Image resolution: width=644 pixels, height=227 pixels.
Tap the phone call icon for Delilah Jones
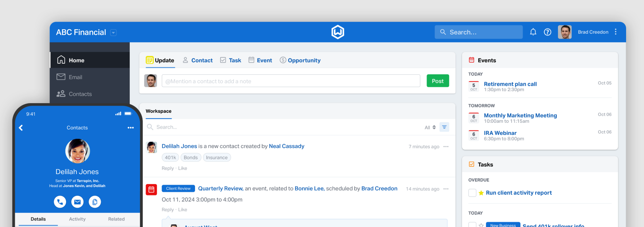pos(60,202)
